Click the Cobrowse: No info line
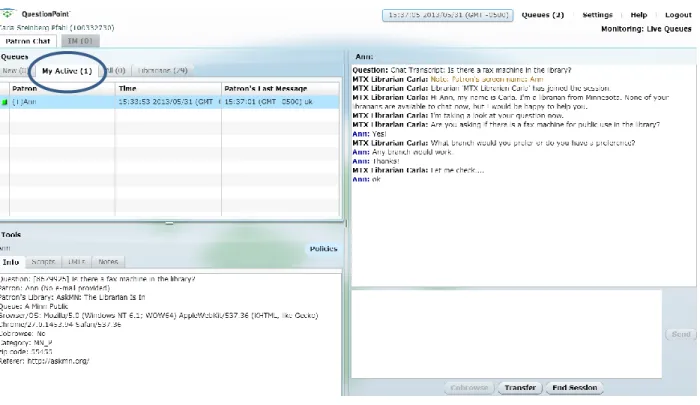The width and height of the screenshot is (700, 405). pos(23,334)
